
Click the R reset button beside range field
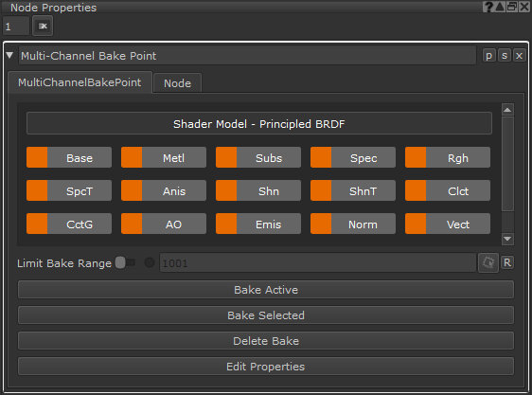(507, 262)
